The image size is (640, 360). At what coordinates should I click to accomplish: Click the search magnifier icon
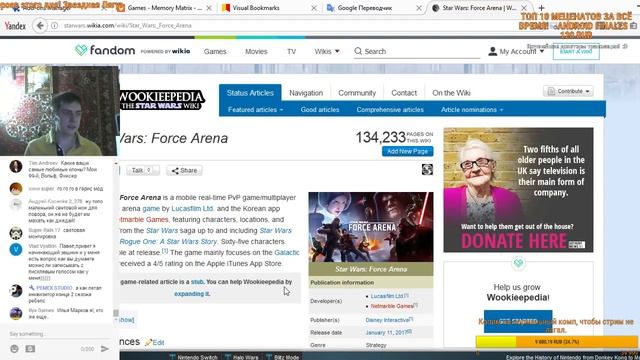358,51
